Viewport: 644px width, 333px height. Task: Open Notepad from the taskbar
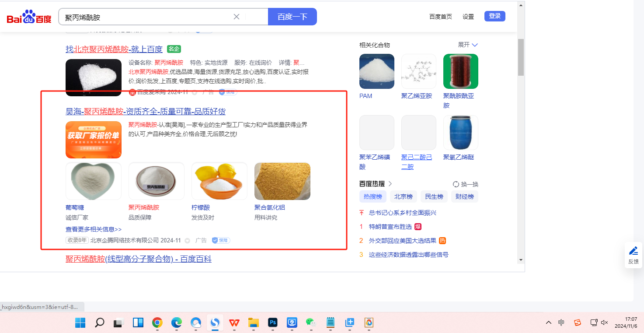tap(331, 323)
